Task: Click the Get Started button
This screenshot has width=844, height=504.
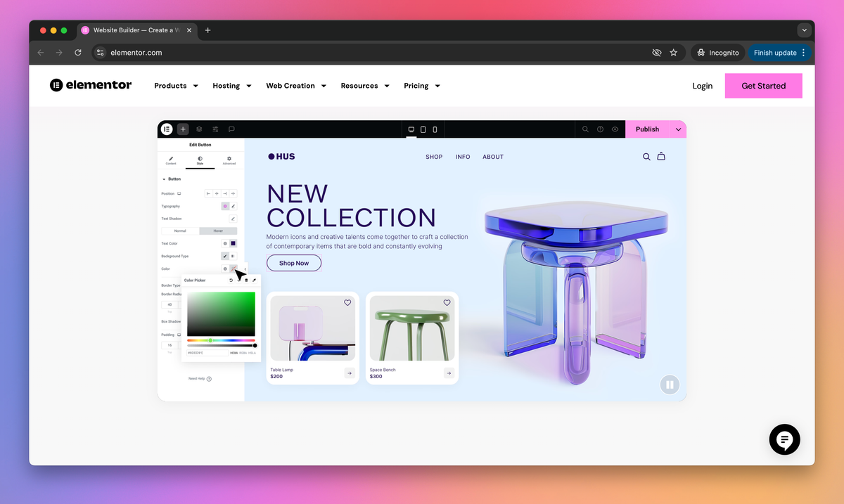Action: coord(764,86)
